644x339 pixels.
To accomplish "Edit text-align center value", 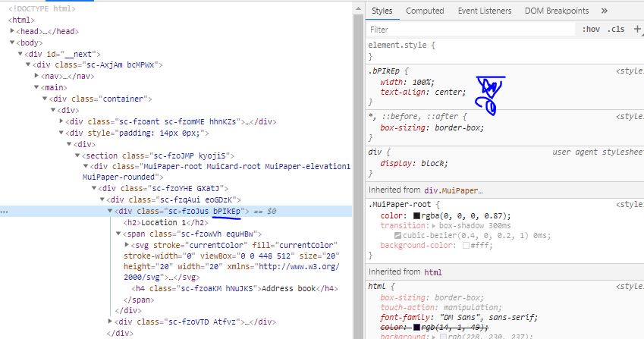I will click(448, 93).
